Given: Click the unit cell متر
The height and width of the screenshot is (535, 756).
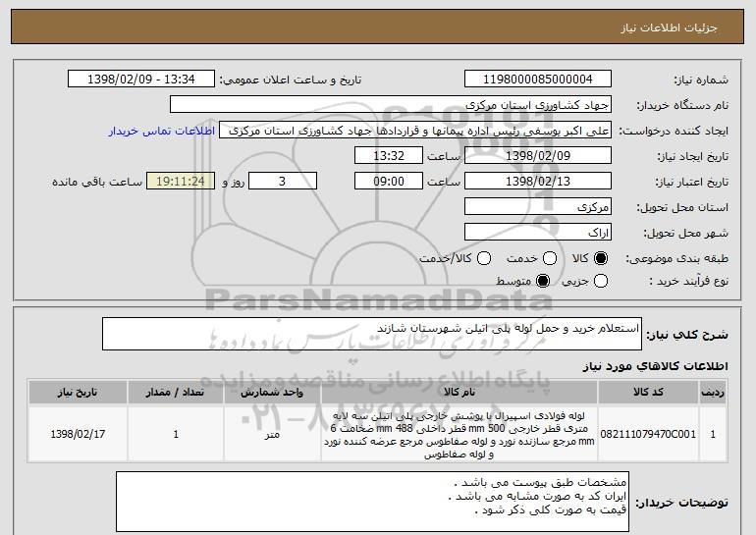Looking at the screenshot, I should pyautogui.click(x=272, y=434).
